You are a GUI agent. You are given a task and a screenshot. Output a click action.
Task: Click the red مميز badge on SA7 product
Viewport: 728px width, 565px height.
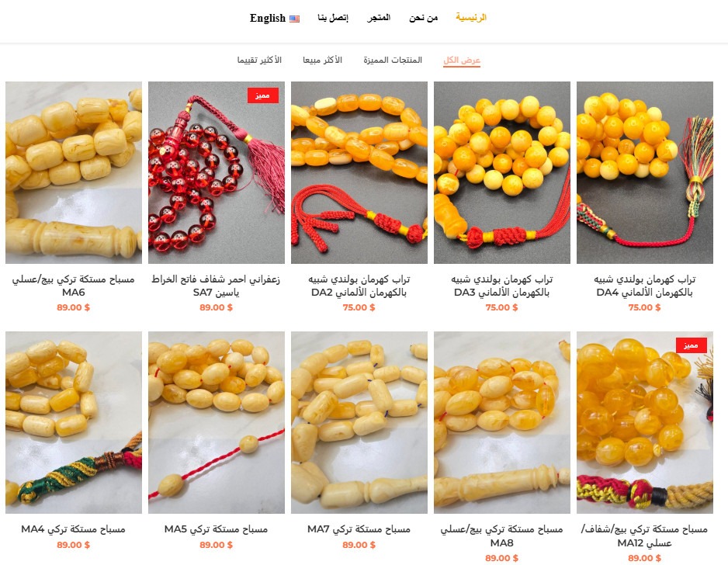click(x=263, y=95)
